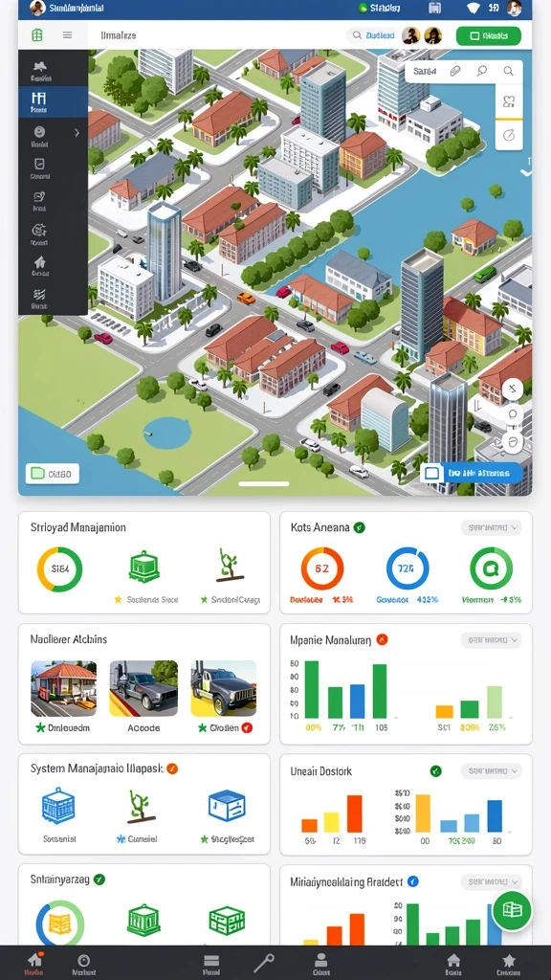Open the dropdown in Mpanie Manaluran card

coord(491,640)
